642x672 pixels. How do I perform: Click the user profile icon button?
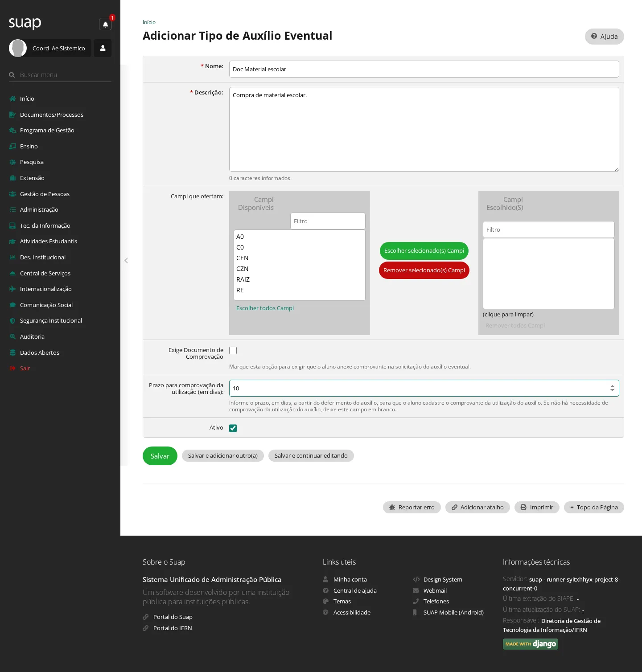pyautogui.click(x=103, y=48)
